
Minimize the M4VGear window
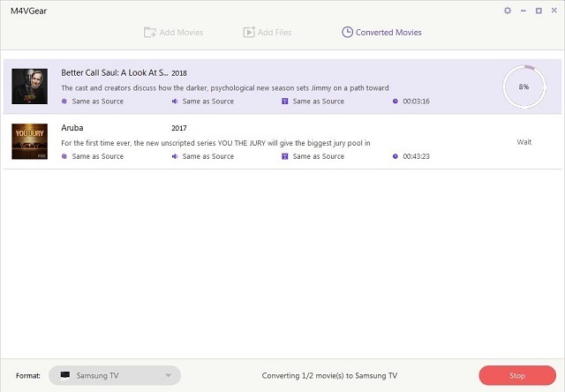524,11
